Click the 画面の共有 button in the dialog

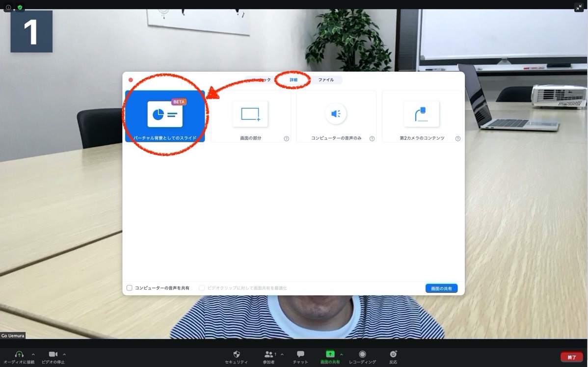(x=441, y=288)
